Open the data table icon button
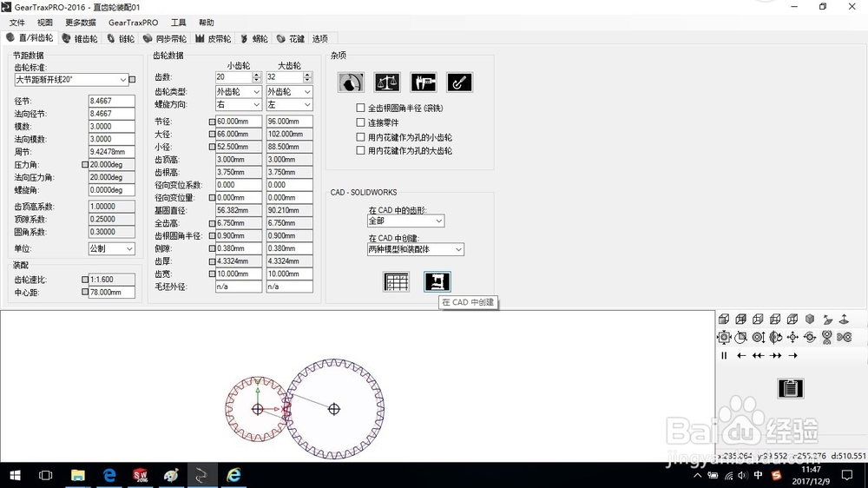Viewport: 868px width, 488px height. [397, 282]
